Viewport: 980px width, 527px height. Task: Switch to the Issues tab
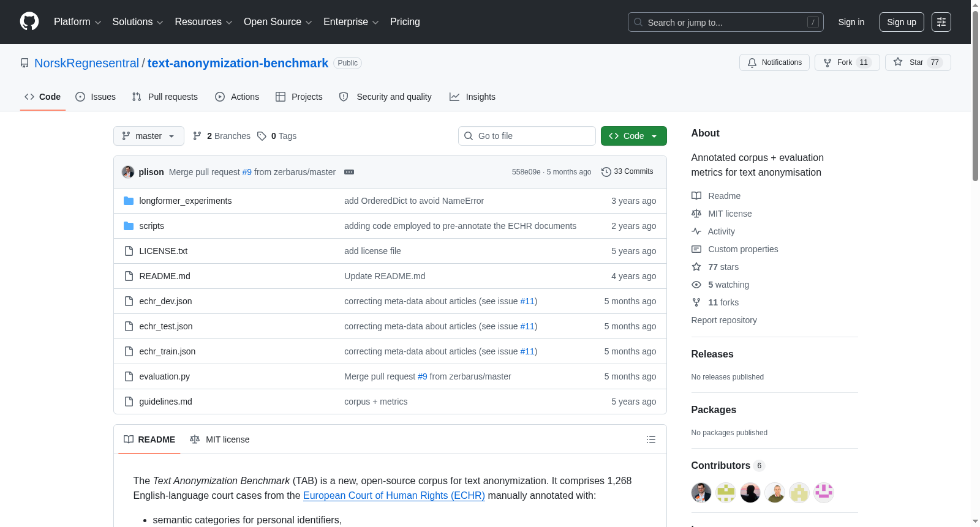96,97
